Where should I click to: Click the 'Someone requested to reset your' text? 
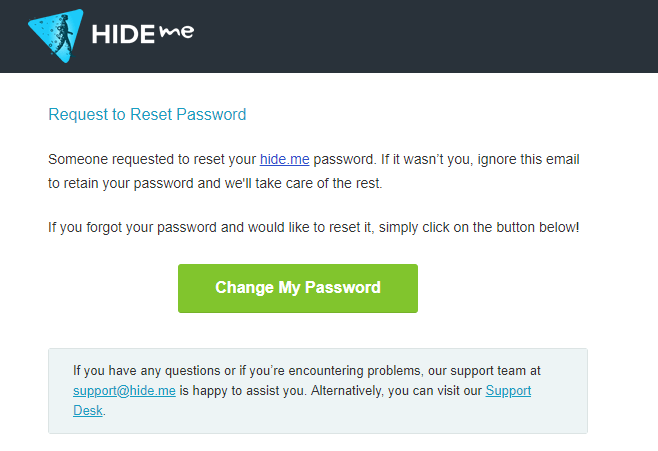coord(152,159)
